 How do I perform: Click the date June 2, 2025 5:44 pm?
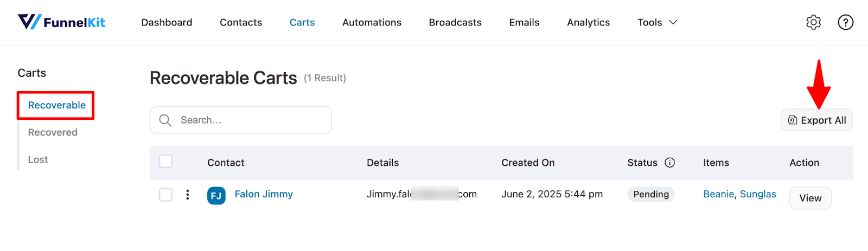pos(552,194)
